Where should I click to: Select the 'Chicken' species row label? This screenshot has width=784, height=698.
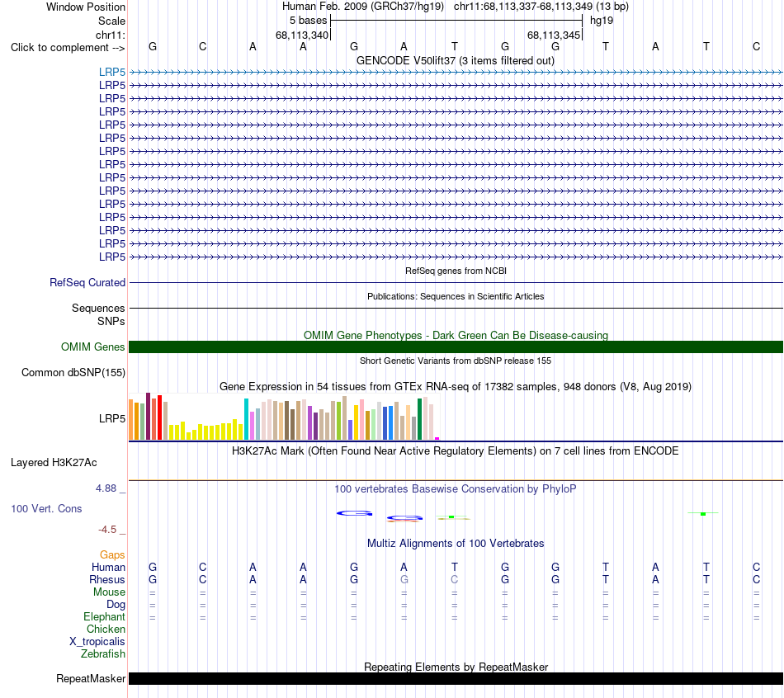click(106, 629)
